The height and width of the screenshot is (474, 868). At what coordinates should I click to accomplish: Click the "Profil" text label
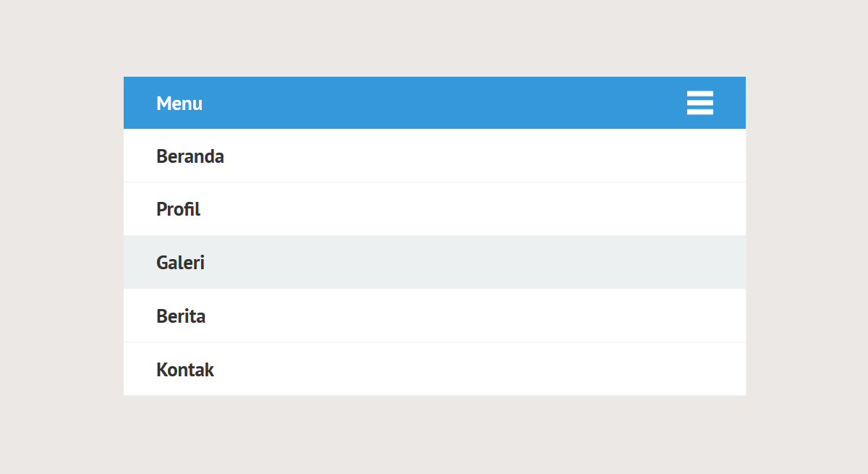pos(179,209)
